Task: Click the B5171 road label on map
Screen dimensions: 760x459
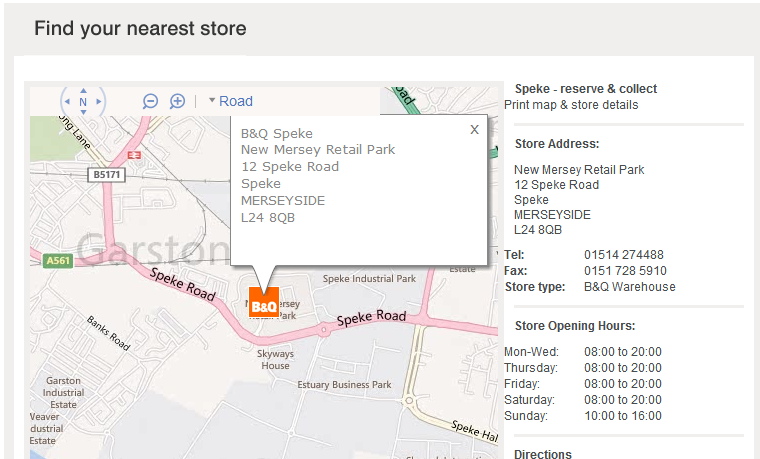Action: [x=105, y=174]
